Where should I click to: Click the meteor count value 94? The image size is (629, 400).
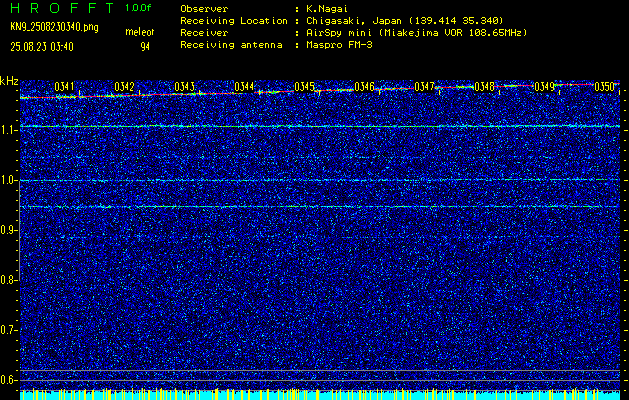[x=145, y=47]
